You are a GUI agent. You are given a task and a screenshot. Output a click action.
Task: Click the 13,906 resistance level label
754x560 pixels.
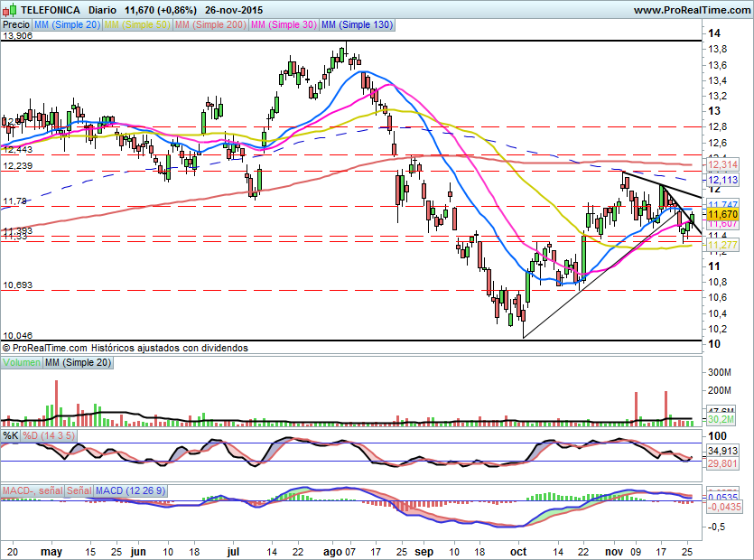(18, 35)
